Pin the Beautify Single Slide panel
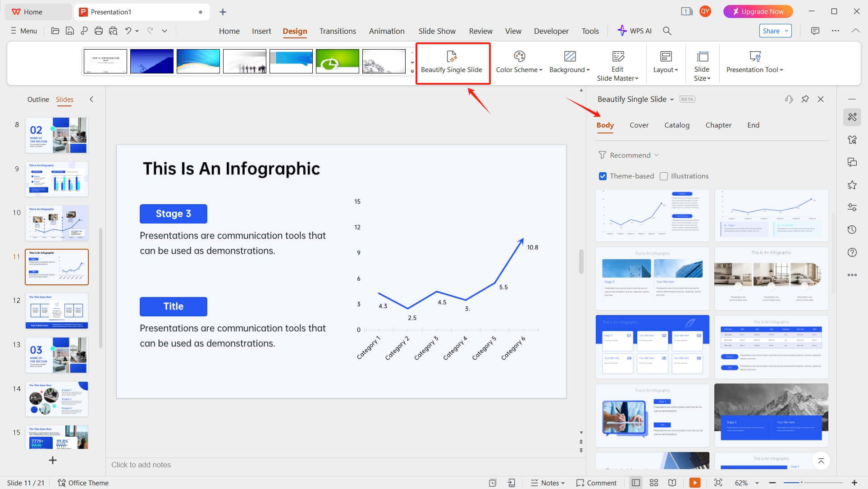 tap(805, 99)
